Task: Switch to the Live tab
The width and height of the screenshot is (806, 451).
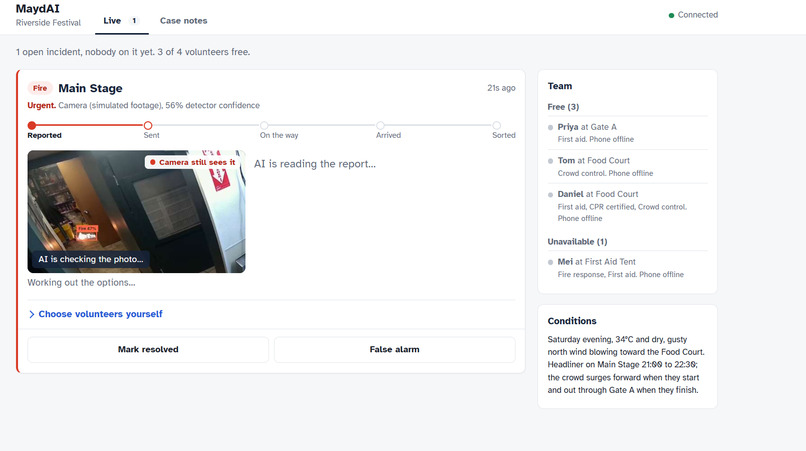Action: pyautogui.click(x=121, y=21)
